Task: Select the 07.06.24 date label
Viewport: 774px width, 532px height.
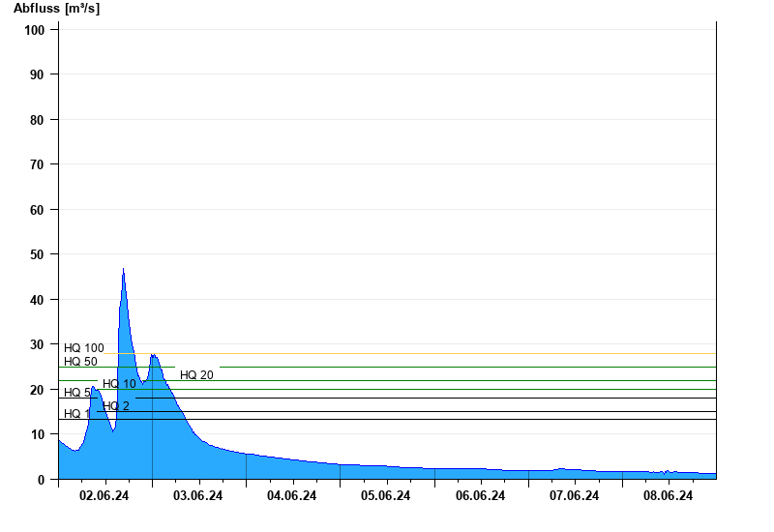Action: pyautogui.click(x=574, y=496)
